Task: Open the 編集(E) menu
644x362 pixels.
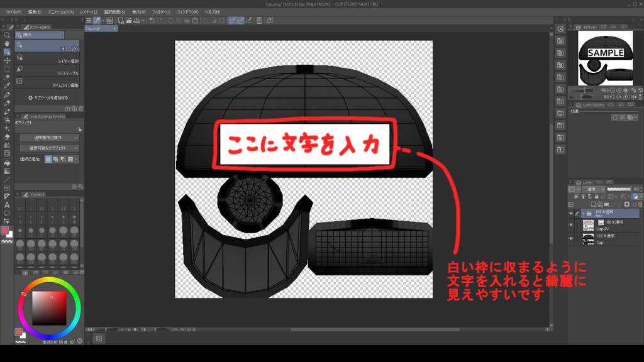Action: [x=35, y=12]
